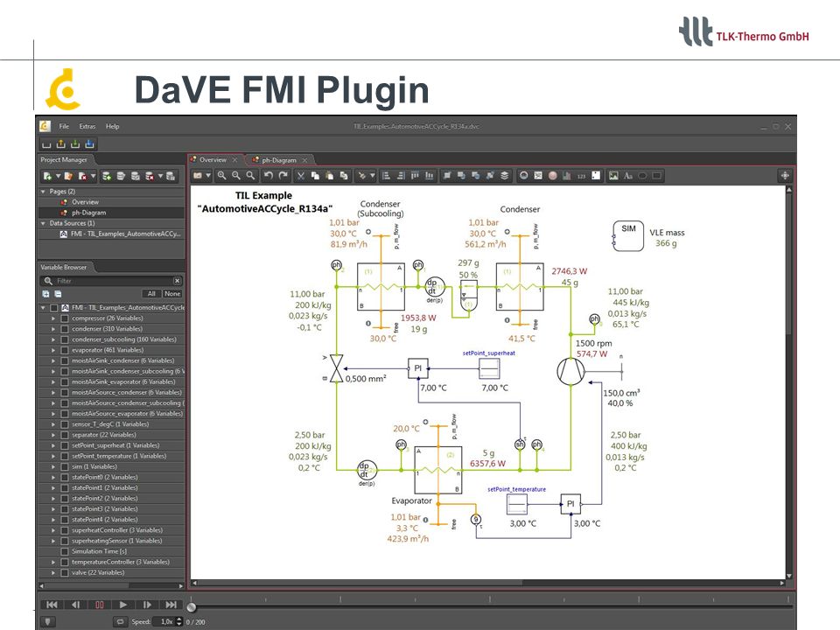
Task: Collapse all variable tree nodes
Action: coord(58,294)
